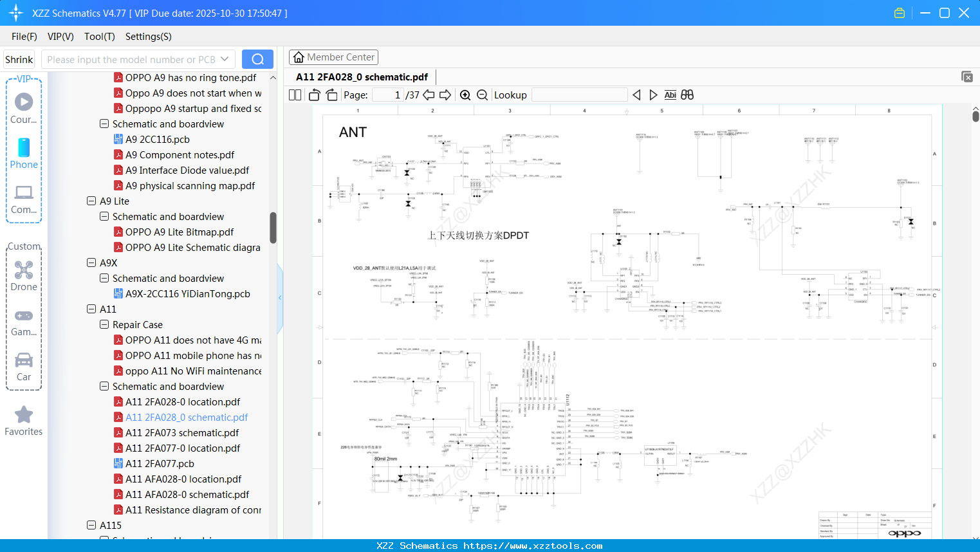Screen dimensions: 980x552
Task: Visit the xzztools.com link in status bar
Action: coord(533,546)
